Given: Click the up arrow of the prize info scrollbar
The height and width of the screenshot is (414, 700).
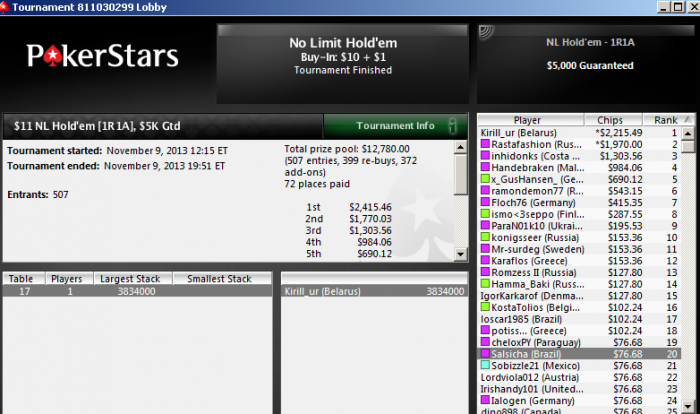Looking at the screenshot, I should (x=461, y=147).
